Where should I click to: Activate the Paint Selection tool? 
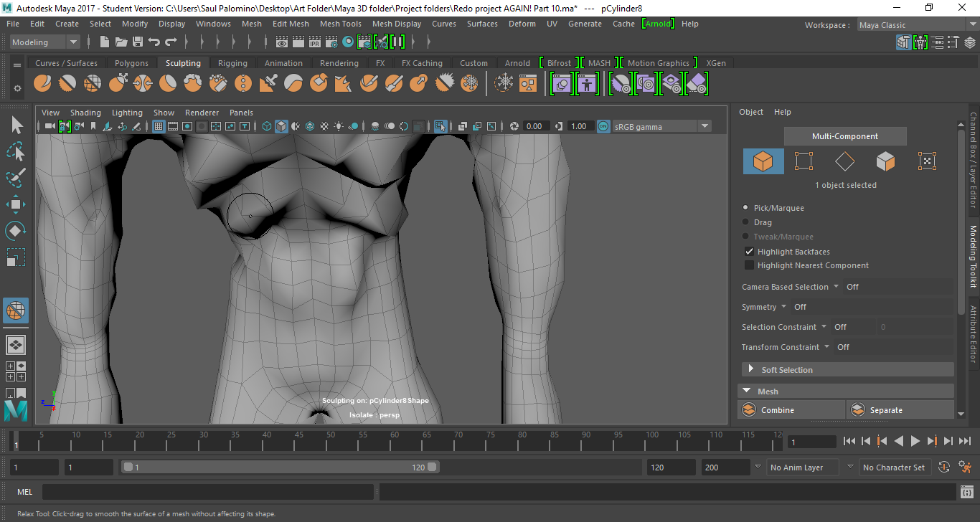pyautogui.click(x=16, y=178)
